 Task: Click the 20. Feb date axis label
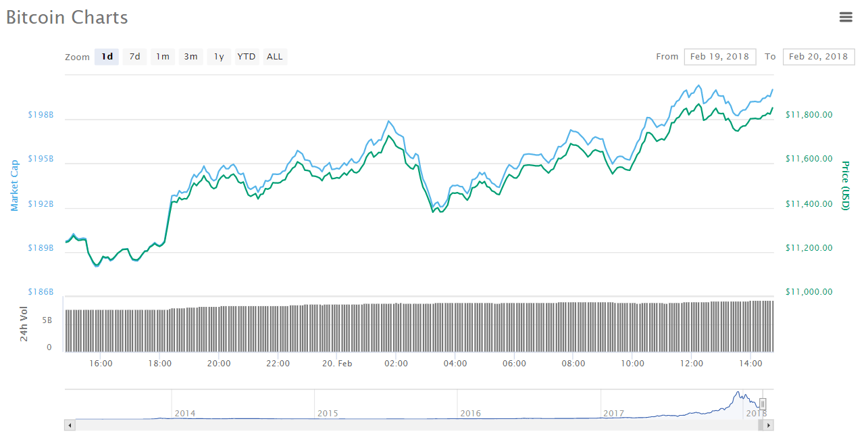click(336, 364)
